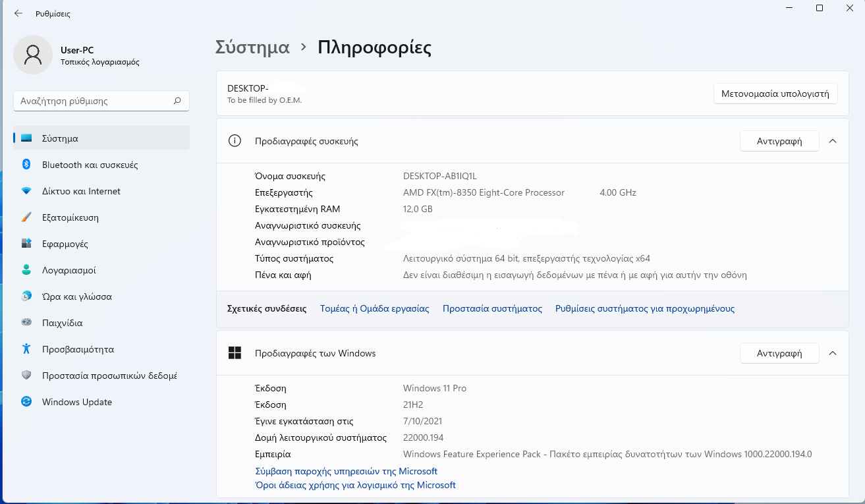Screen dimensions: 865x504
Task: Collapse the Προδιαγραφές των Windows section chevron
Action: [x=833, y=353]
